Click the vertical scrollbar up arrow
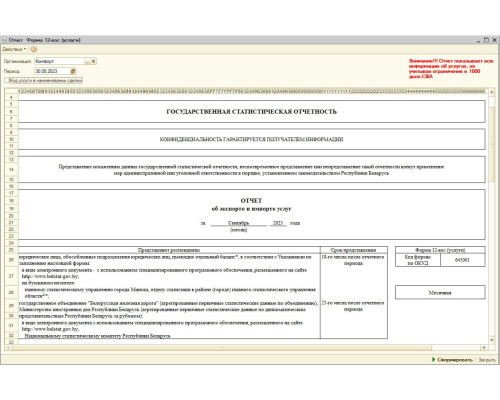The image size is (500, 400). click(x=492, y=91)
